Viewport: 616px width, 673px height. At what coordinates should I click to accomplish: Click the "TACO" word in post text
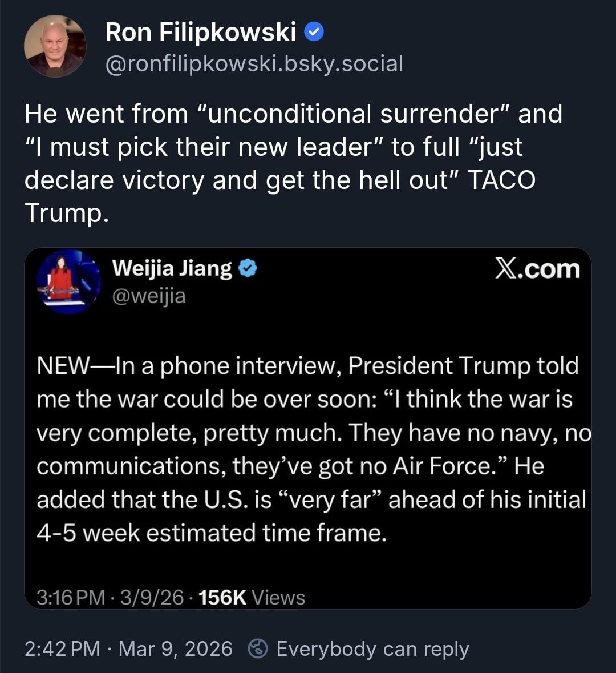coord(501,180)
